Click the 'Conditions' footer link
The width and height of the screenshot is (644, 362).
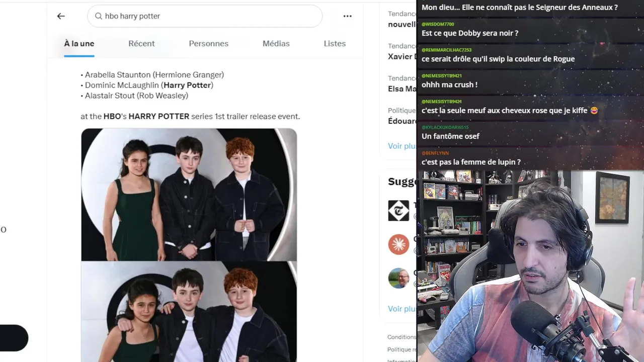[401, 337]
